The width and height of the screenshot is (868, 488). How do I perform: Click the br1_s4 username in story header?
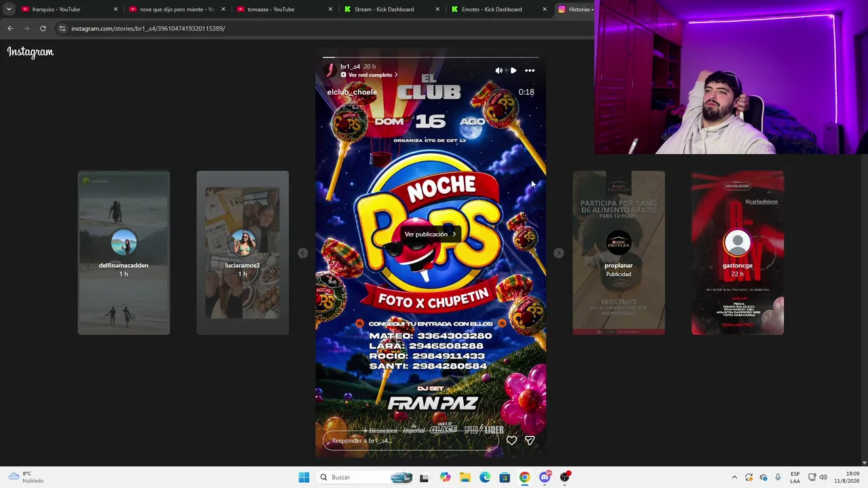point(350,66)
